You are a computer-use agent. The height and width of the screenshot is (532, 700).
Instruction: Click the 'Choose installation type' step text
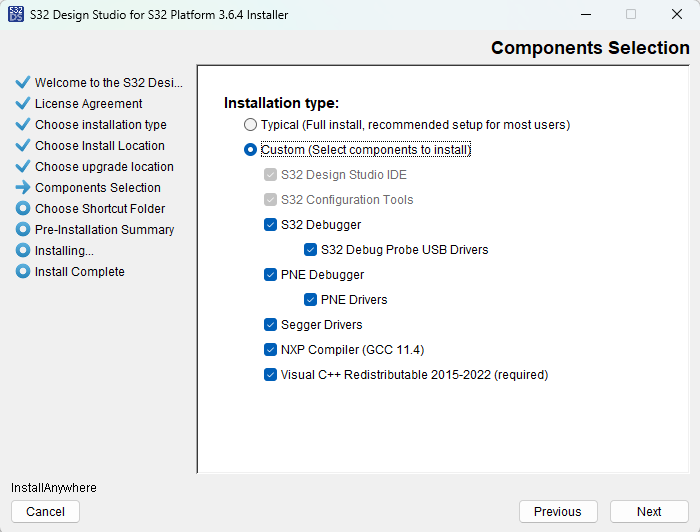(x=101, y=125)
